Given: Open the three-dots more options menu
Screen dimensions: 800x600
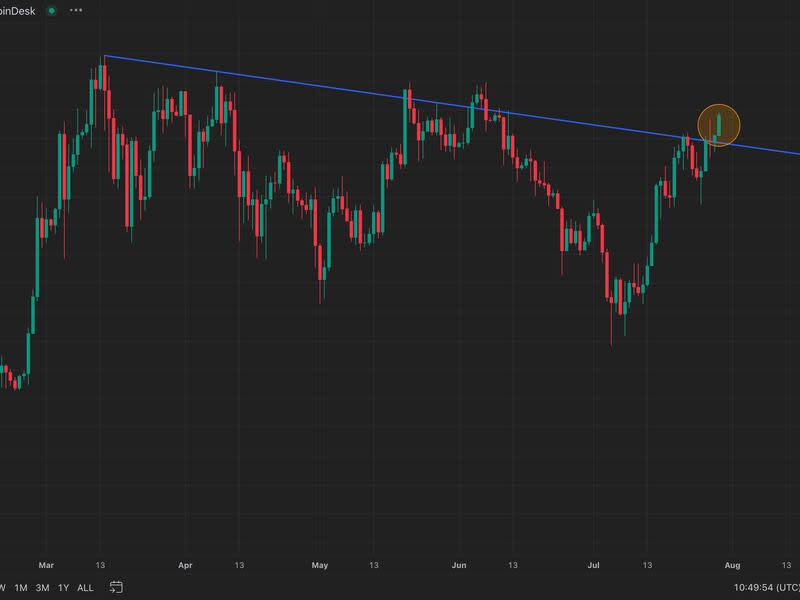Looking at the screenshot, I should pyautogui.click(x=76, y=10).
